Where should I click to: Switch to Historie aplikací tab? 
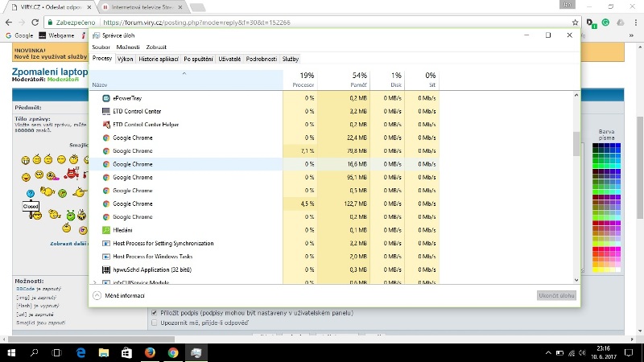[159, 59]
